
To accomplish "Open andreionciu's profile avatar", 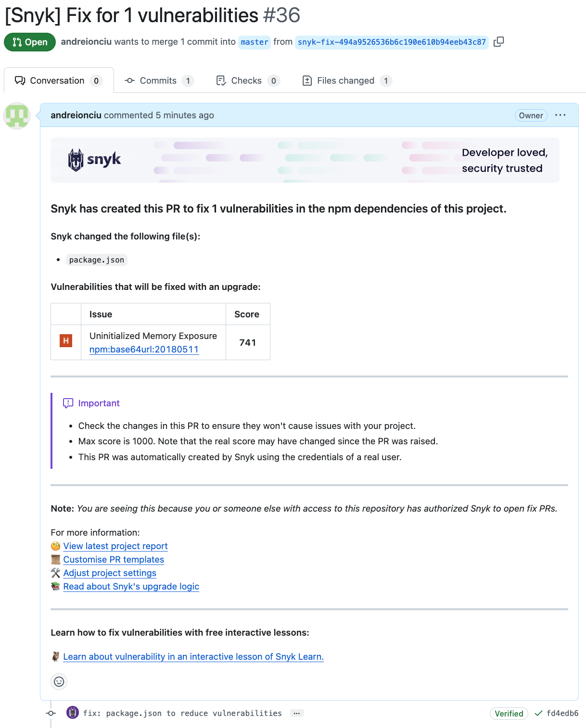I will point(17,115).
